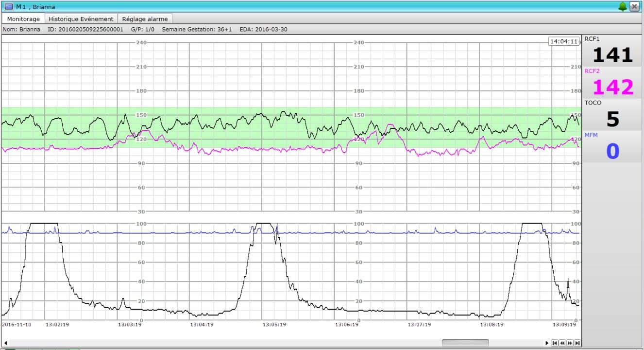Viewport: 644px width, 350px height.
Task: Jump to the start of the trace
Action: (x=554, y=343)
